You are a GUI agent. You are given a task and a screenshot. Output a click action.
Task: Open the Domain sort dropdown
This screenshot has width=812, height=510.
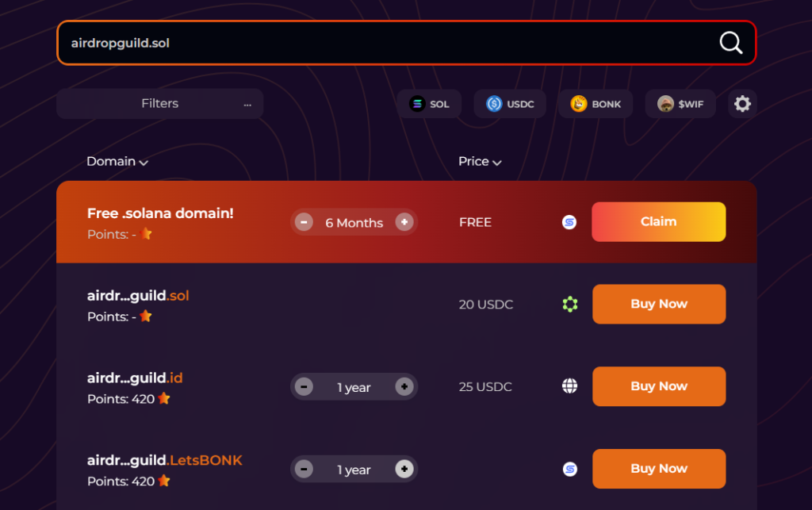coord(117,161)
